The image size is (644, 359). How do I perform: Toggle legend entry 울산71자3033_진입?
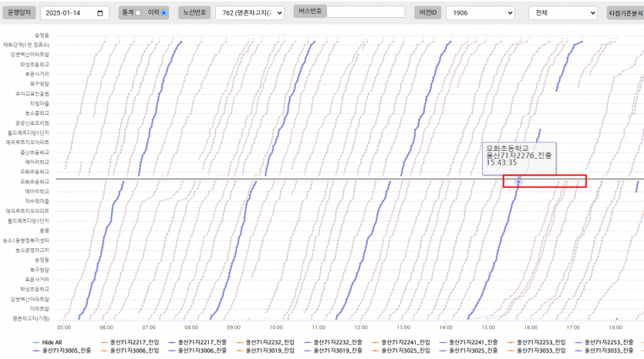pos(535,351)
